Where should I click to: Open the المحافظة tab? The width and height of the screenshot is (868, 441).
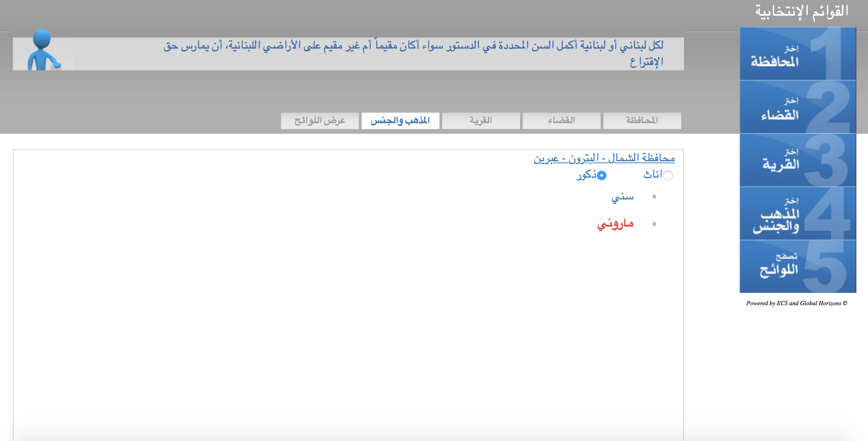pos(642,120)
